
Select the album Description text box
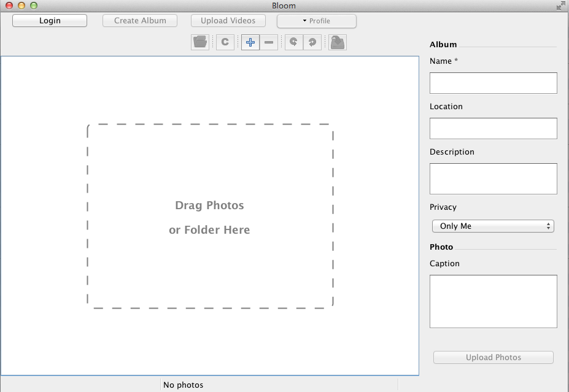[x=493, y=179]
